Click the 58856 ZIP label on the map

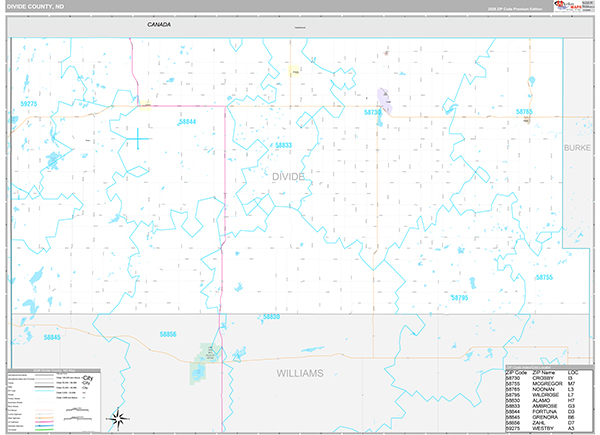tap(168, 334)
